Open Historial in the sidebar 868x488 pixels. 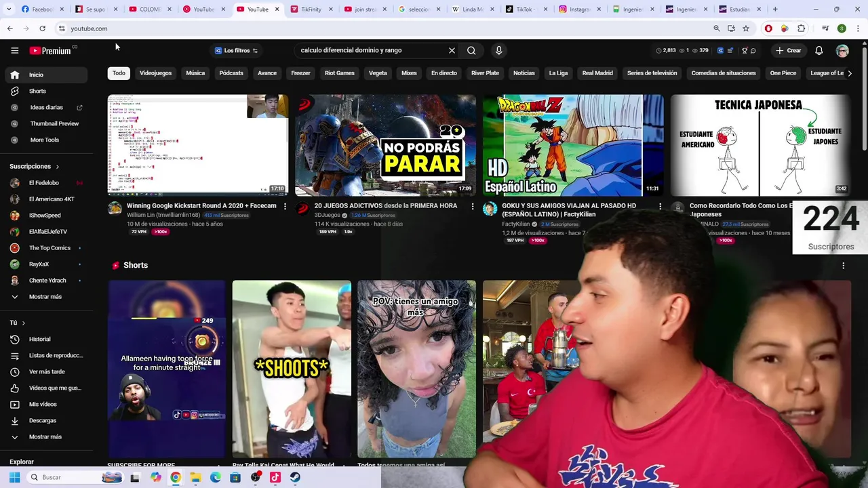click(x=46, y=339)
